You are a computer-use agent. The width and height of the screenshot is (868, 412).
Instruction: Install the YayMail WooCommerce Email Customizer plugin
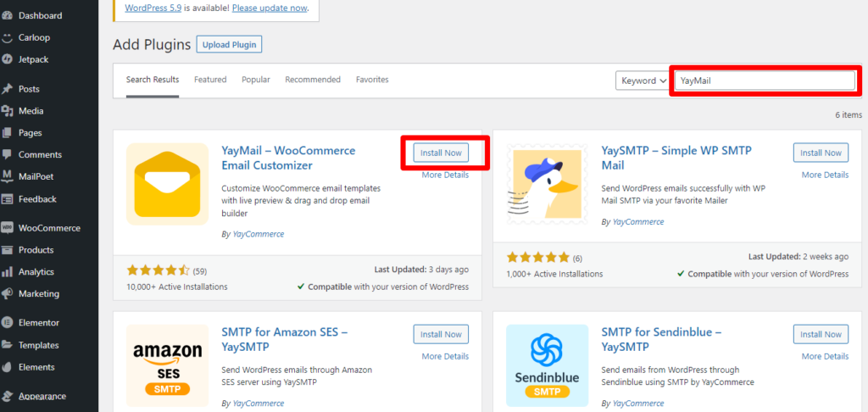(x=441, y=153)
